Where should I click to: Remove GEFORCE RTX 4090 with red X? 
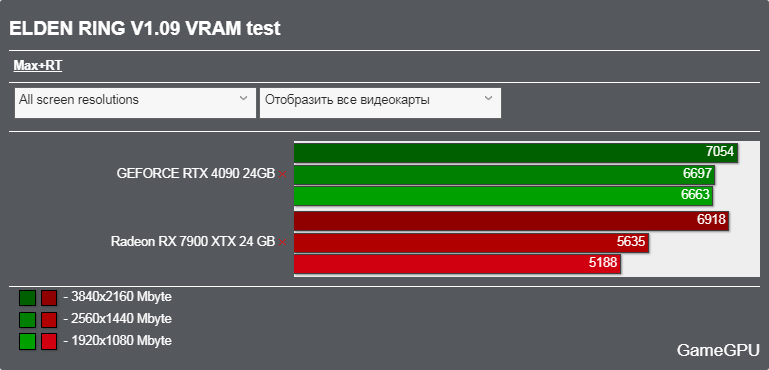(x=282, y=174)
